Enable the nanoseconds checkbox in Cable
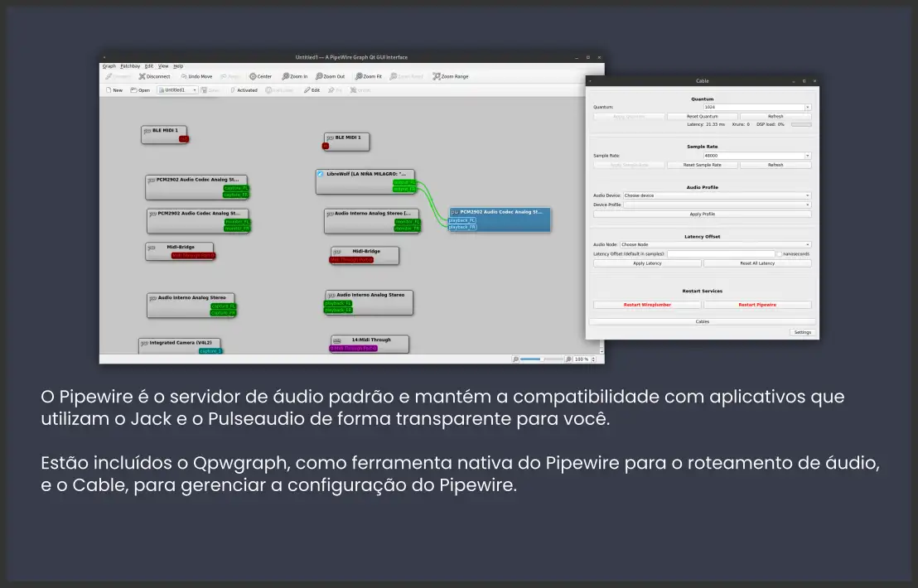Viewport: 918px width, 588px height. 780,254
